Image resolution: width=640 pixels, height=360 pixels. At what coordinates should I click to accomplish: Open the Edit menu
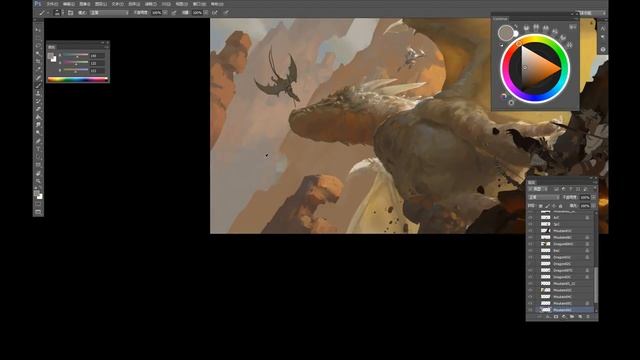68,4
